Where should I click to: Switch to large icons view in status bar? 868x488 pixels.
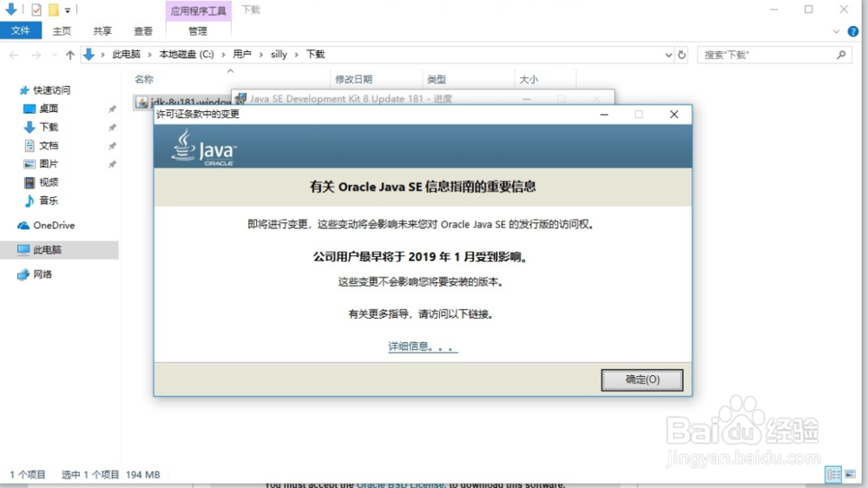pos(851,475)
